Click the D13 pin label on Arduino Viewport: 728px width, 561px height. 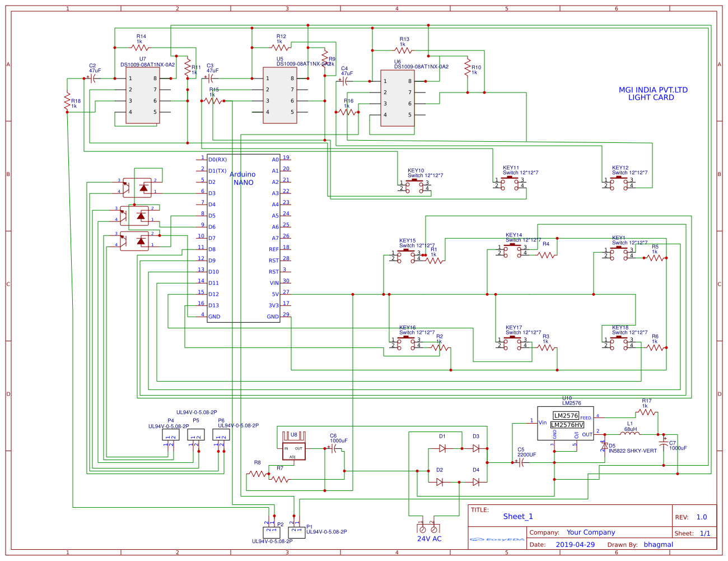pos(213,305)
